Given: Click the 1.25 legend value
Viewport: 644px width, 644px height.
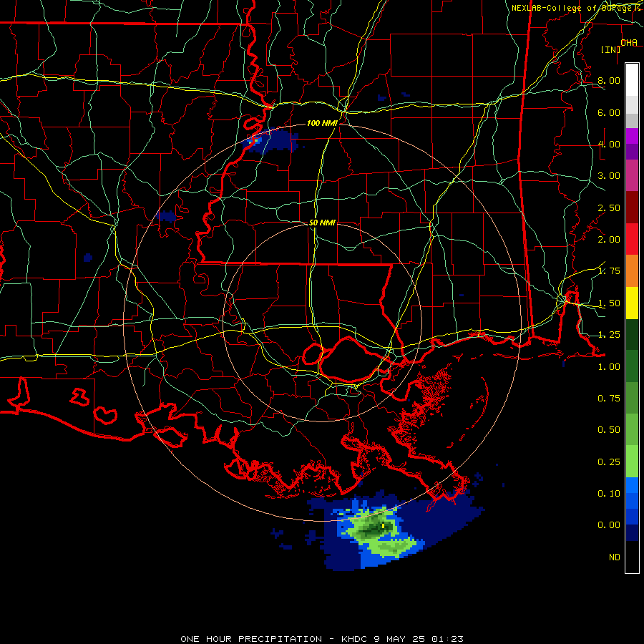Looking at the screenshot, I should [609, 335].
